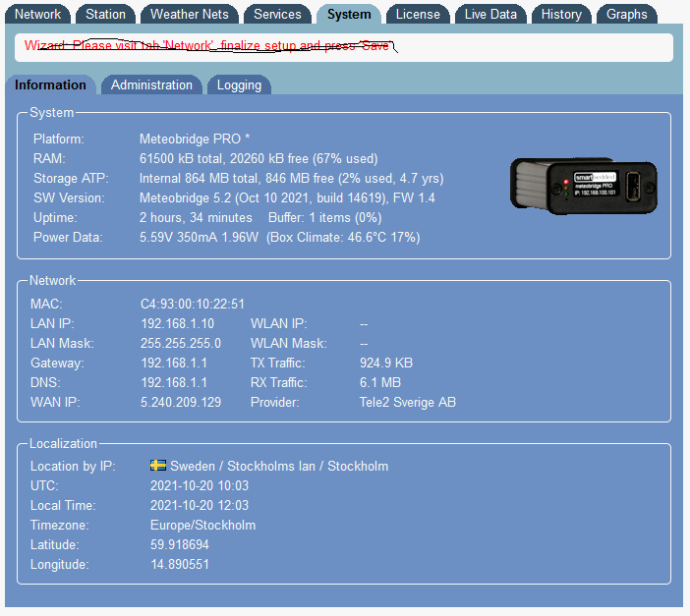Open the Logging sub-tab
This screenshot has height=616, width=690.
(239, 84)
